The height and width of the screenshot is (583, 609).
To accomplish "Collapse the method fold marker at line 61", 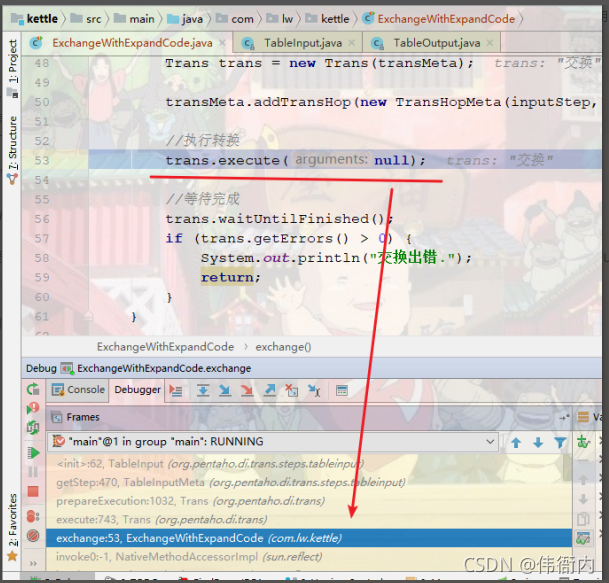I will [89, 316].
